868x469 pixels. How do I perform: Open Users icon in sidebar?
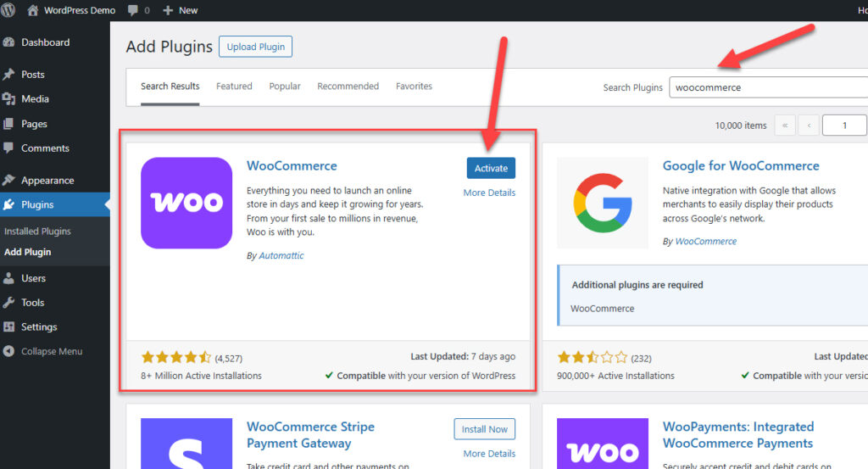(8, 278)
